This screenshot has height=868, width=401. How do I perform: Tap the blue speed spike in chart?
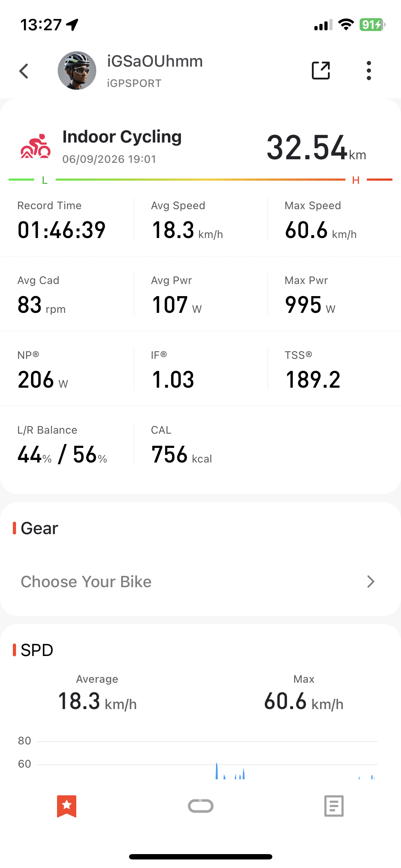[x=216, y=770]
